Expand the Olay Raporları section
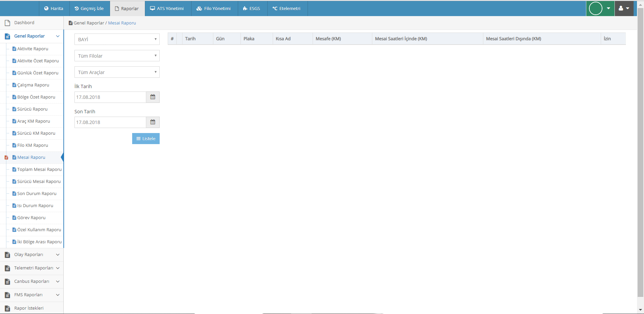 click(58, 255)
